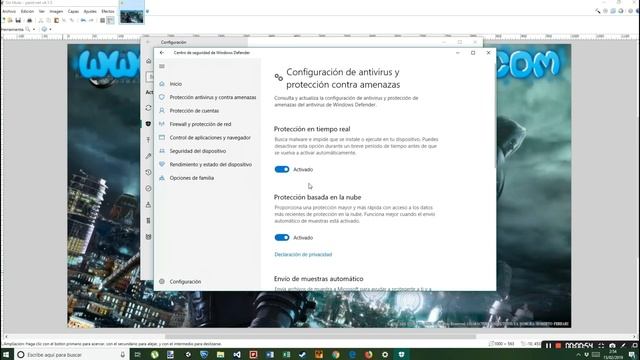Click the Paste icon in paint.net toolbar
The height and width of the screenshot is (360, 640).
(56, 20)
